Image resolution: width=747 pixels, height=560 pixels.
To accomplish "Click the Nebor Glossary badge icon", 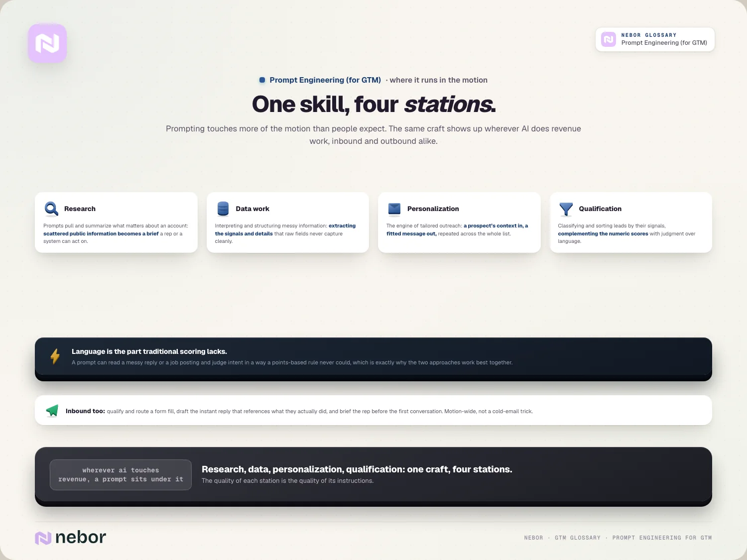I will 609,39.
